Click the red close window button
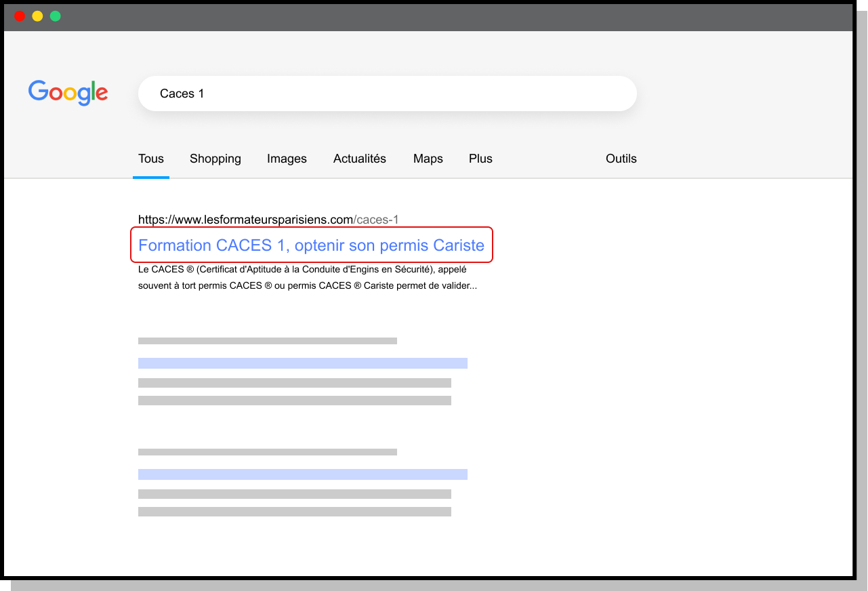This screenshot has height=591, width=868. click(20, 16)
